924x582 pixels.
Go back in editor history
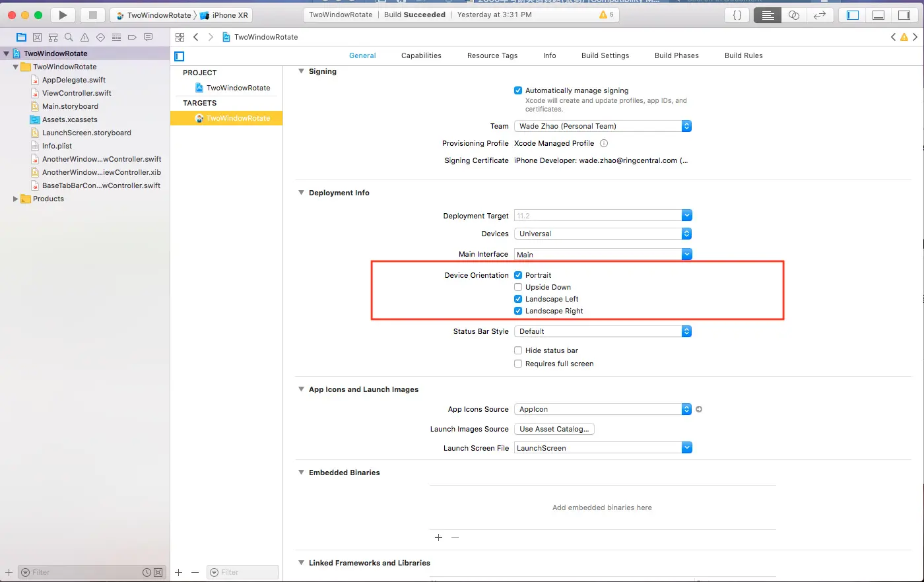196,37
